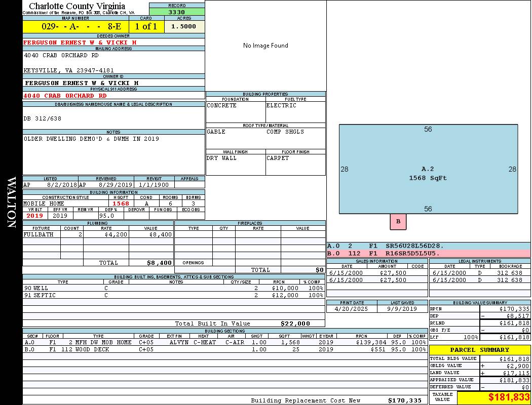Click the notes text about older dwelling
The image size is (532, 405).
pyautogui.click(x=91, y=139)
